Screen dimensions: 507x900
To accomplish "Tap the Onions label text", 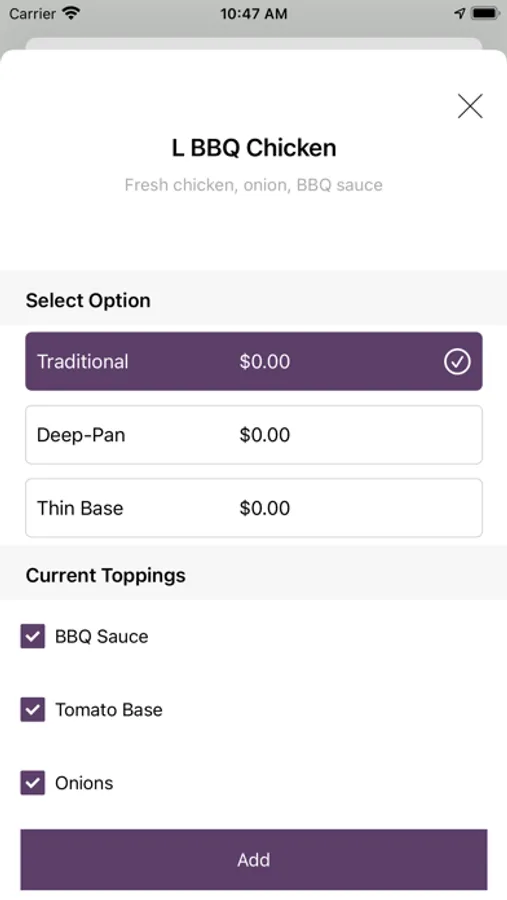I will 84,783.
